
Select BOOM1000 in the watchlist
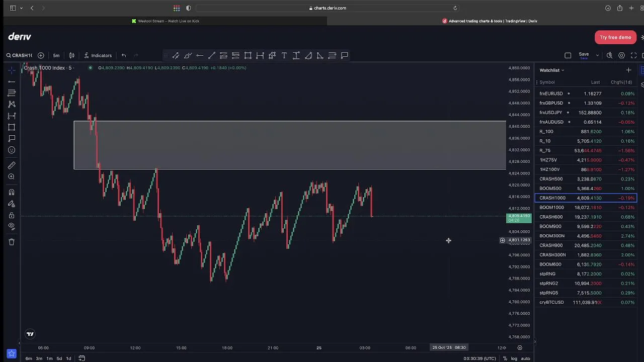tap(551, 208)
